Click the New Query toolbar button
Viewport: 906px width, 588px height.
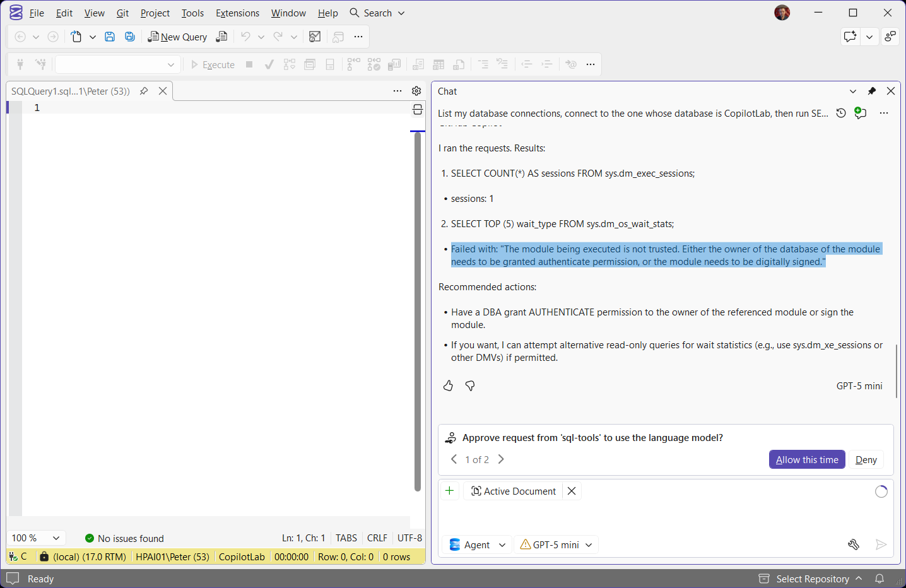click(177, 37)
